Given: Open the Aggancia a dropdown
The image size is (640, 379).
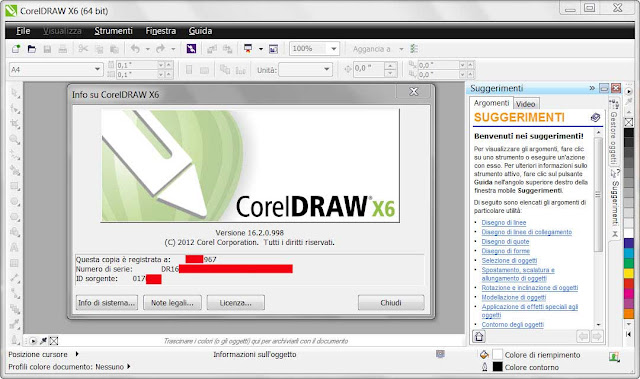Looking at the screenshot, I should (401, 49).
